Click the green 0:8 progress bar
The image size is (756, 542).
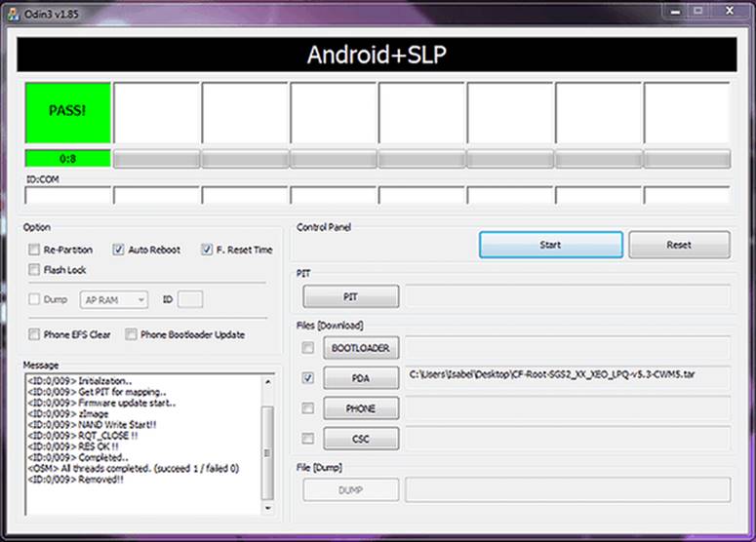pyautogui.click(x=68, y=158)
